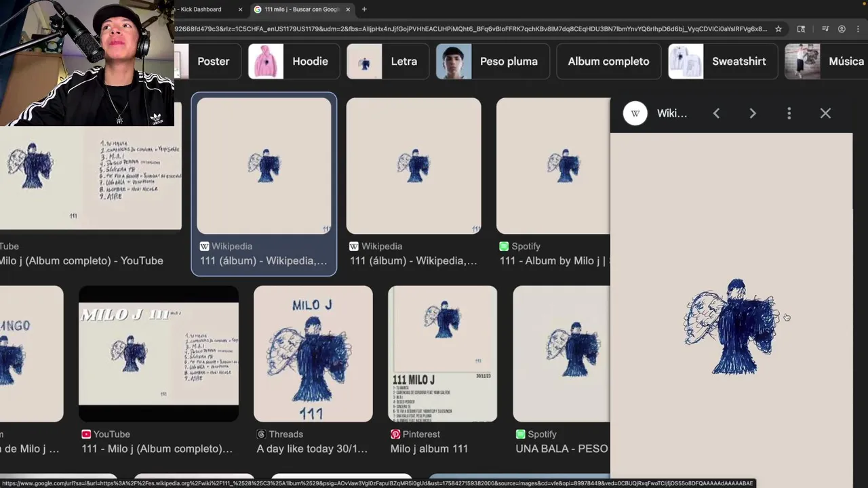Click Spotify source icon under 111 album
Viewport: 868px width, 488px height.
[504, 247]
